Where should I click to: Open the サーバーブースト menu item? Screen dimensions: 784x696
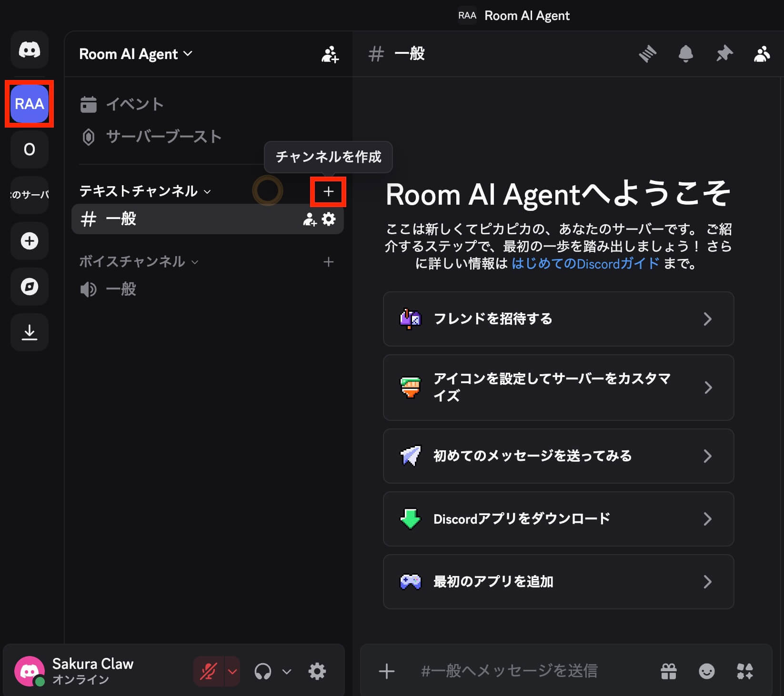(163, 137)
